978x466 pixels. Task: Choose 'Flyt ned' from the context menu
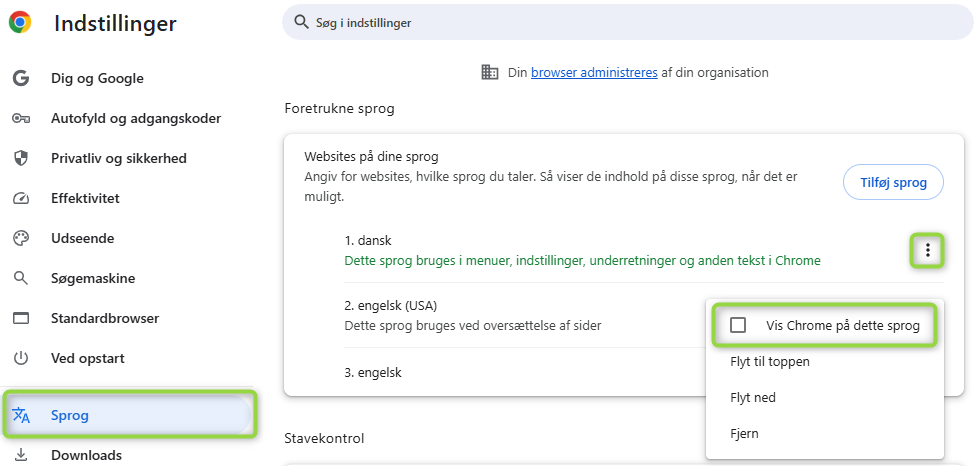pos(753,397)
